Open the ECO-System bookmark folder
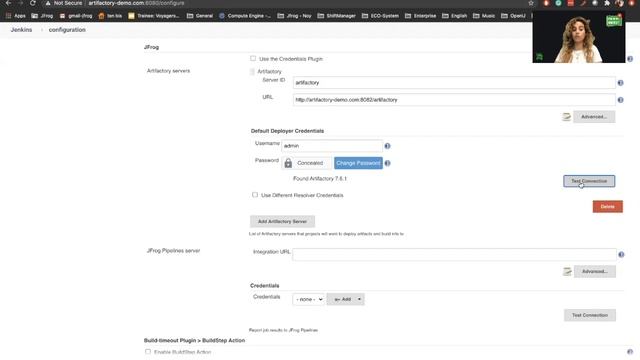640x360 pixels. point(380,16)
